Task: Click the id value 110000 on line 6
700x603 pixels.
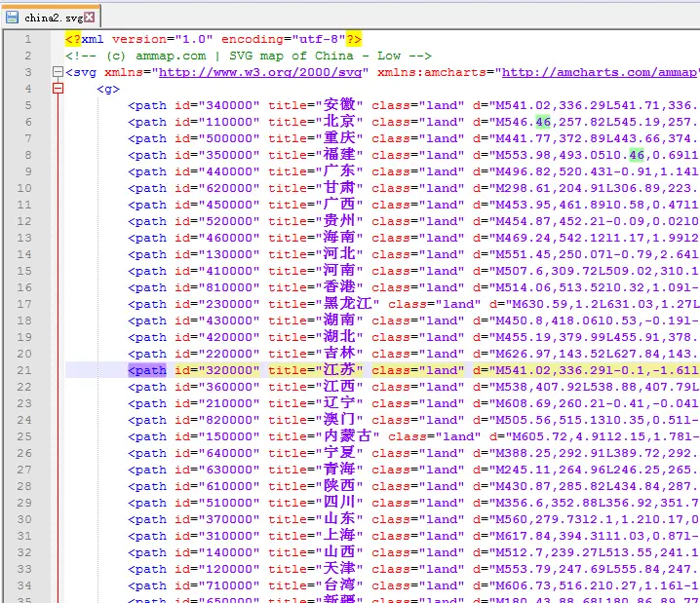Action: point(229,122)
